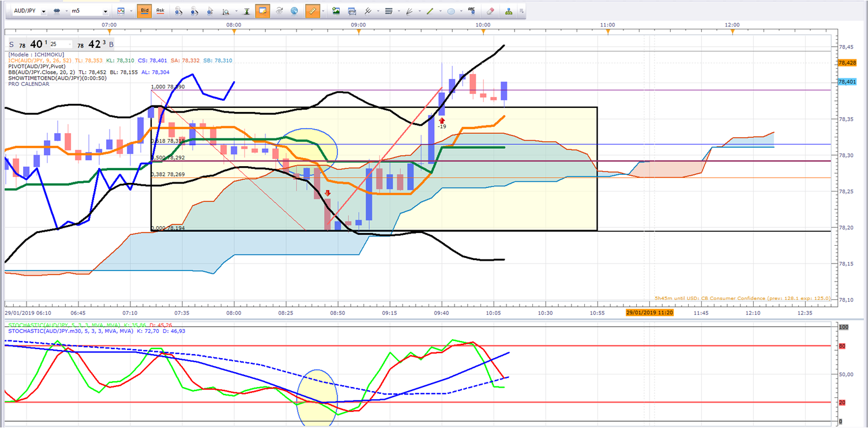This screenshot has width=868, height=428.
Task: Select the ellipse shape tool
Action: coord(451,11)
